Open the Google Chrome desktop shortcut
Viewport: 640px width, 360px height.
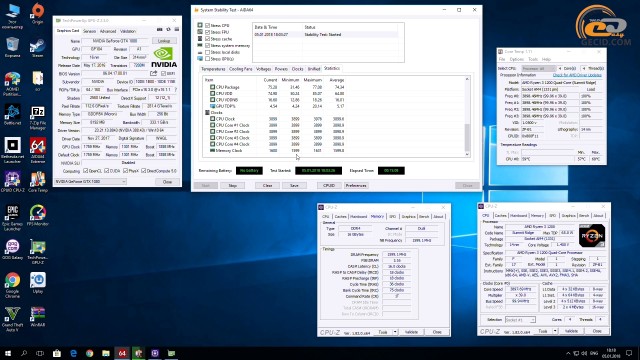pyautogui.click(x=12, y=285)
